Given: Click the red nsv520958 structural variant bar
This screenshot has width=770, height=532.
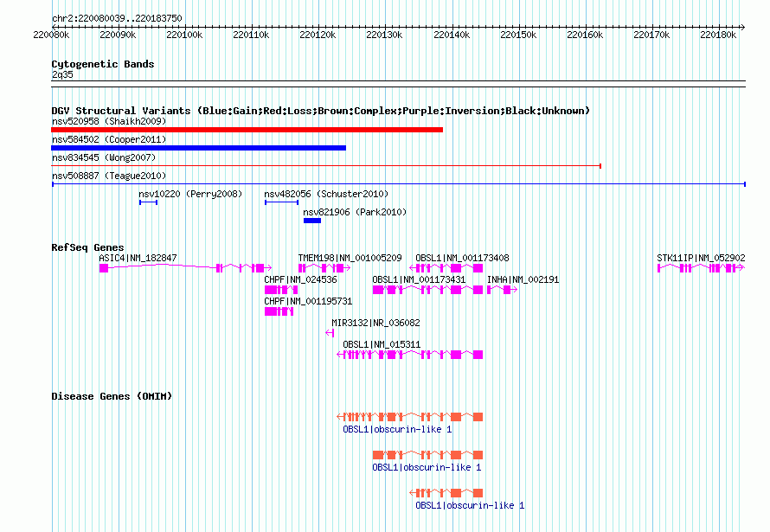Looking at the screenshot, I should click(247, 130).
